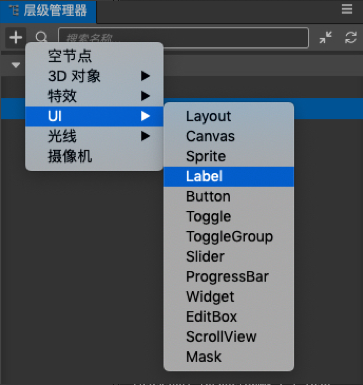The height and width of the screenshot is (385, 363).
Task: Collapse all nodes with the arrows icon
Action: tap(325, 37)
